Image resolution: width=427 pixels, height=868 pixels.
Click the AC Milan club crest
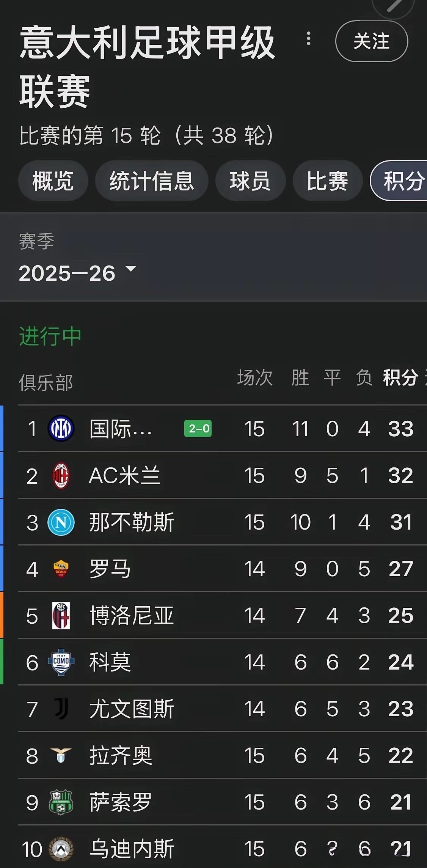click(61, 475)
